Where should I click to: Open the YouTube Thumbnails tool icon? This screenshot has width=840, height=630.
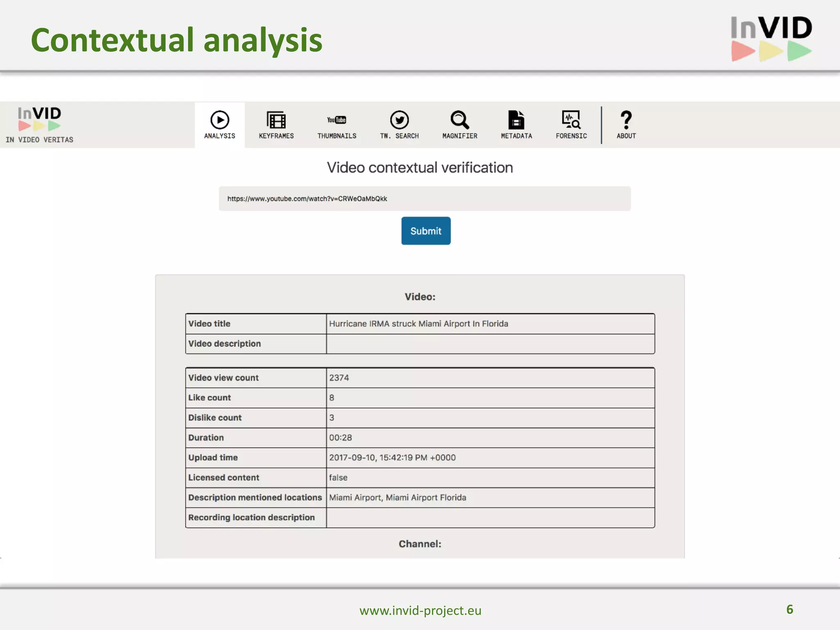[337, 120]
